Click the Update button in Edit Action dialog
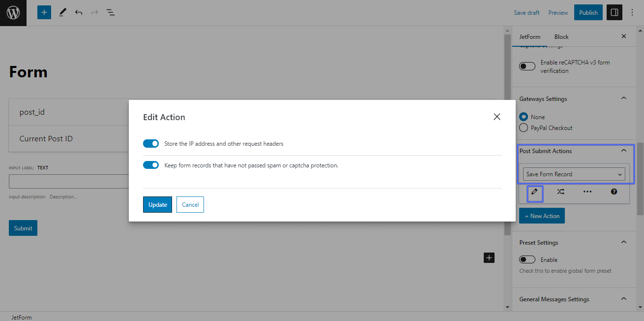The height and width of the screenshot is (321, 644). click(x=157, y=204)
